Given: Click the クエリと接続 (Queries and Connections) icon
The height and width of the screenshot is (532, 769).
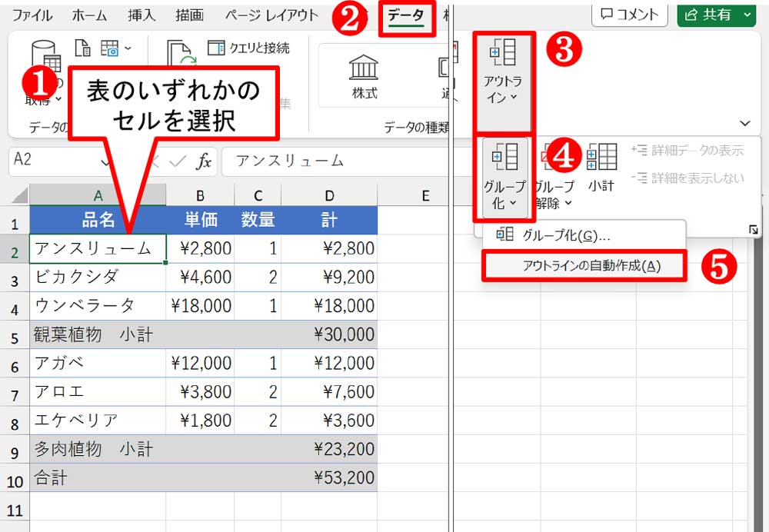Looking at the screenshot, I should coord(248,48).
